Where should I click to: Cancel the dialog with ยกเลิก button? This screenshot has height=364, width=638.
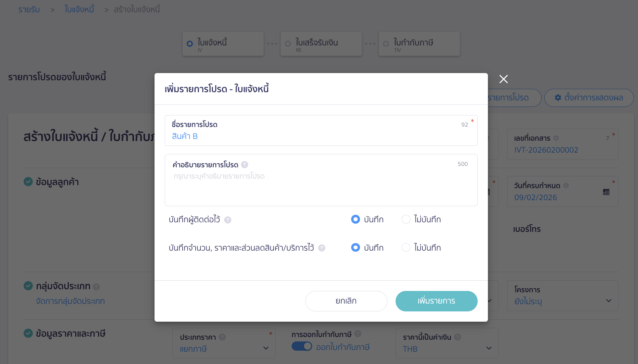pyautogui.click(x=346, y=301)
